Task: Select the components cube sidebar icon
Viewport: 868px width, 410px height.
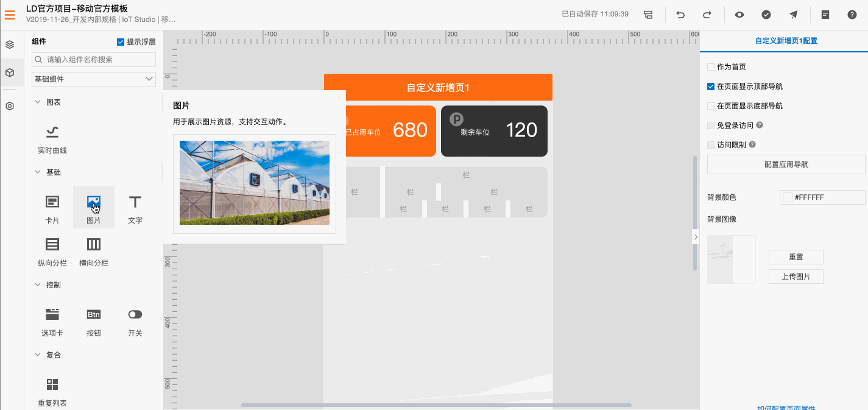Action: pyautogui.click(x=10, y=73)
